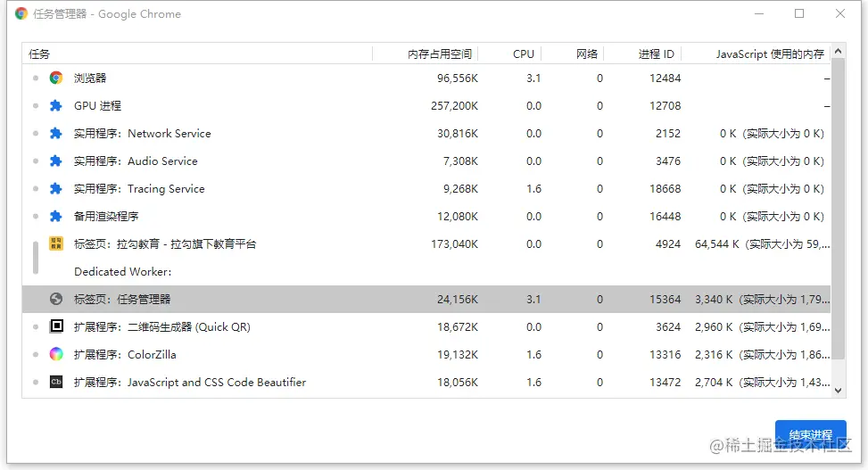Viewport: 868px width, 470px height.
Task: Click the Chrome logo in the title bar
Action: coord(21,14)
